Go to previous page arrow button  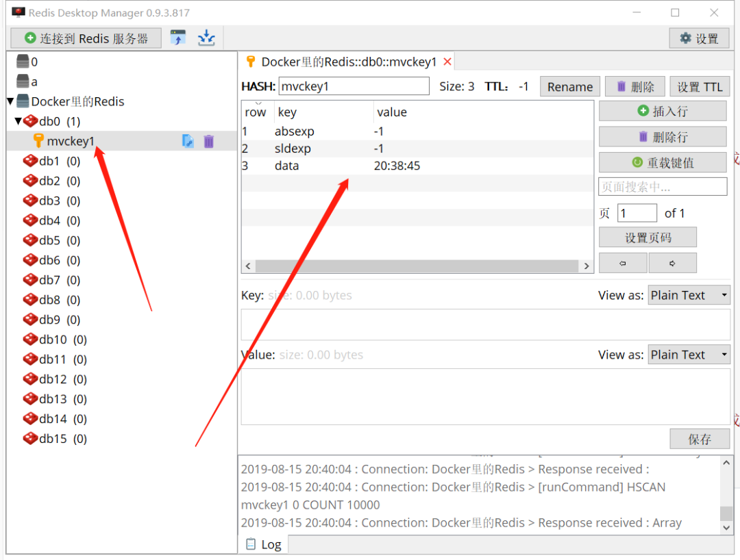[x=623, y=263]
